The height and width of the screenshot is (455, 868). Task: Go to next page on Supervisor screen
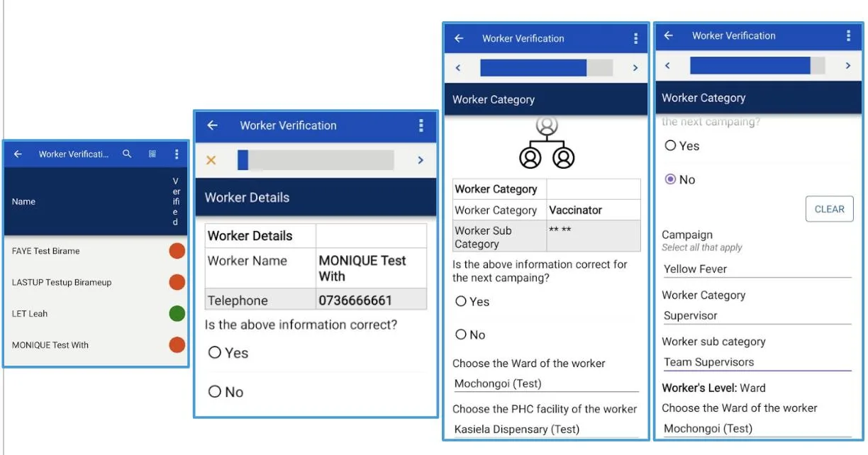click(x=847, y=66)
